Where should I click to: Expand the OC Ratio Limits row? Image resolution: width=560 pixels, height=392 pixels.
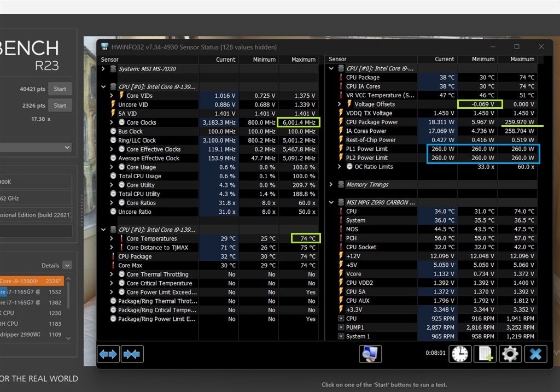tap(339, 166)
